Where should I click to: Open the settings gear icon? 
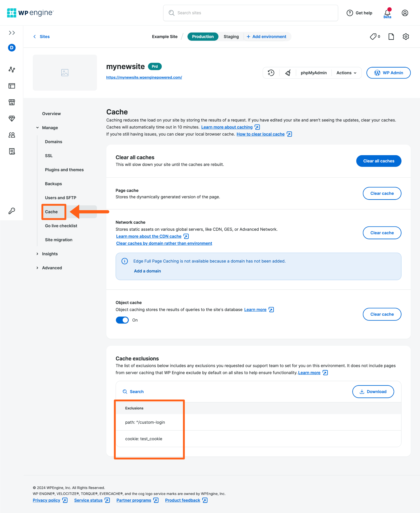click(x=406, y=37)
